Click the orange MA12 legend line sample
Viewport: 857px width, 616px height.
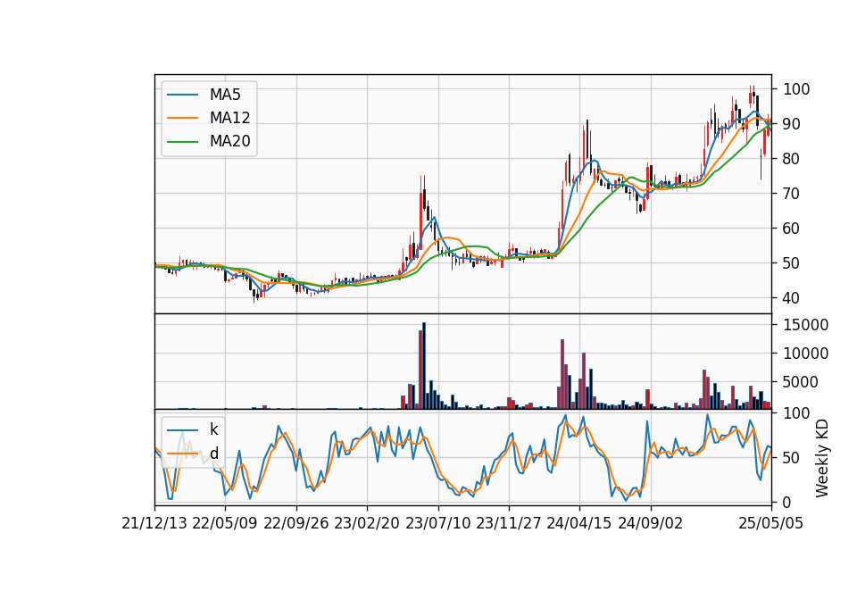pos(182,118)
